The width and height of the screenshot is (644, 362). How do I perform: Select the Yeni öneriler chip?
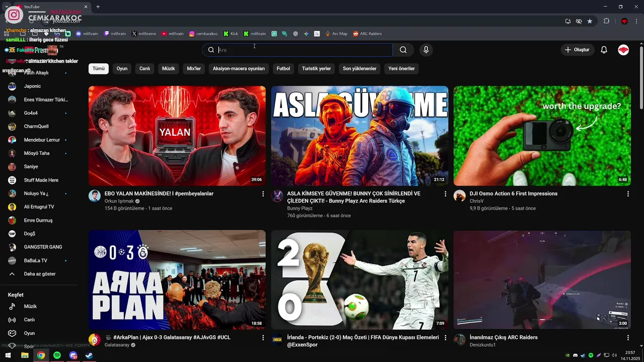pyautogui.click(x=401, y=68)
